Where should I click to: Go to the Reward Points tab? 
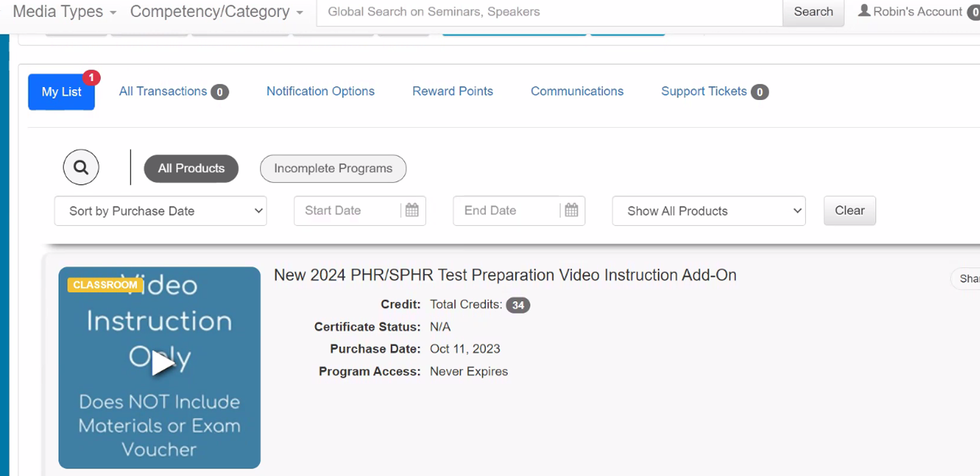pos(453,92)
